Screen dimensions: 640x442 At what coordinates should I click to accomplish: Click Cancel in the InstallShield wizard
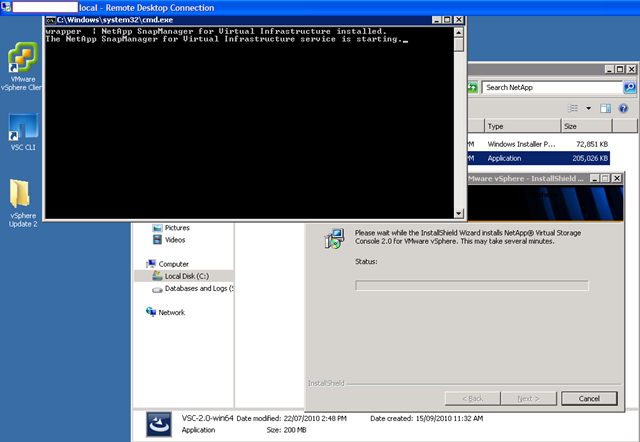click(589, 398)
